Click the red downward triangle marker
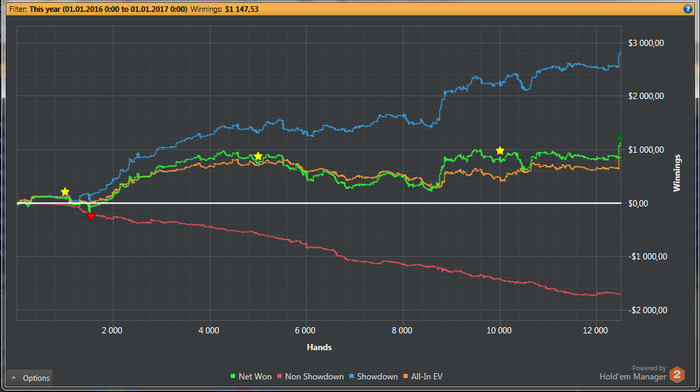 (91, 217)
